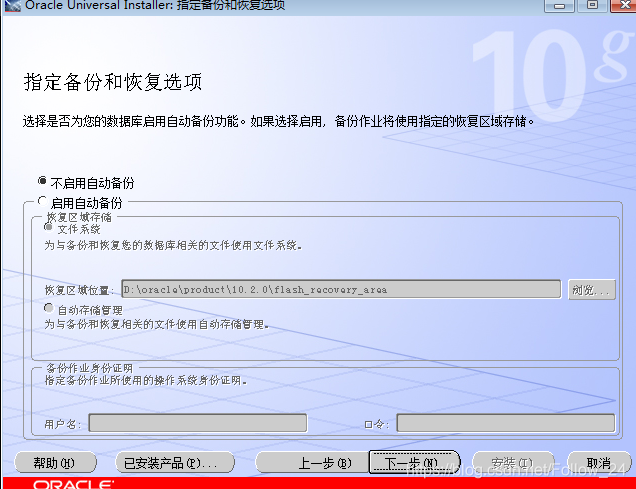This screenshot has width=636, height=489.
Task: Click the 口令 label text
Action: click(x=377, y=424)
